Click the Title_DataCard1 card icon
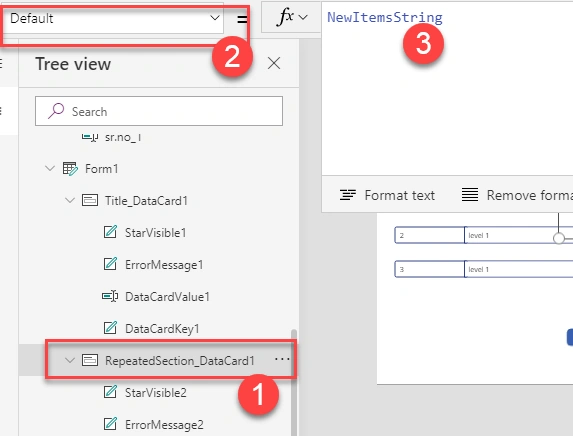Viewport: 573px width, 436px height. coord(90,200)
